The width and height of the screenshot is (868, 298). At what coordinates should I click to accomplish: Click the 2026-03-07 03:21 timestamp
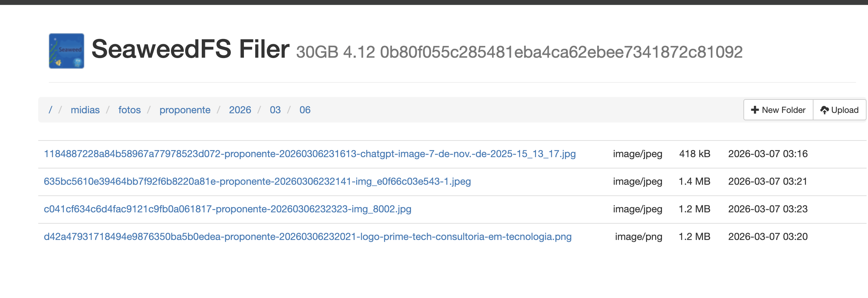click(x=767, y=182)
